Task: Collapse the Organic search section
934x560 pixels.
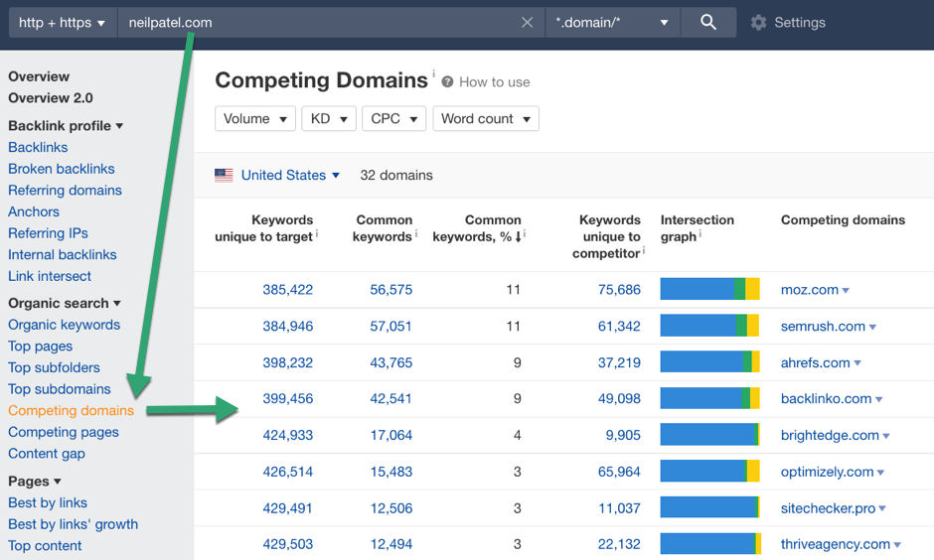Action: click(65, 303)
